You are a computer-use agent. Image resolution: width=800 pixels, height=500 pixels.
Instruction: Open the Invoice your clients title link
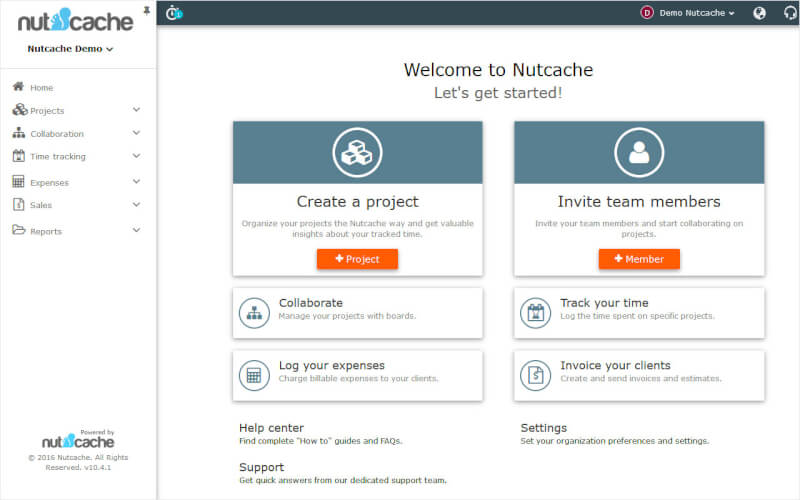615,365
